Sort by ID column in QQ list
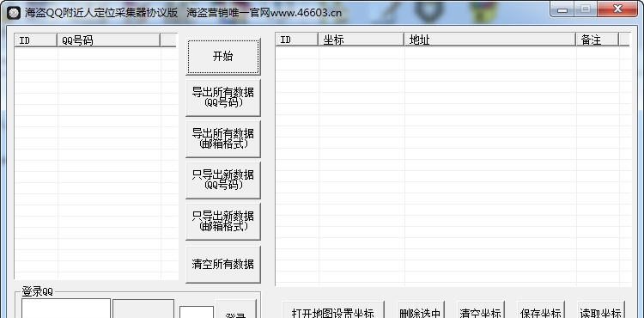The height and width of the screenshot is (318, 644). click(x=36, y=40)
